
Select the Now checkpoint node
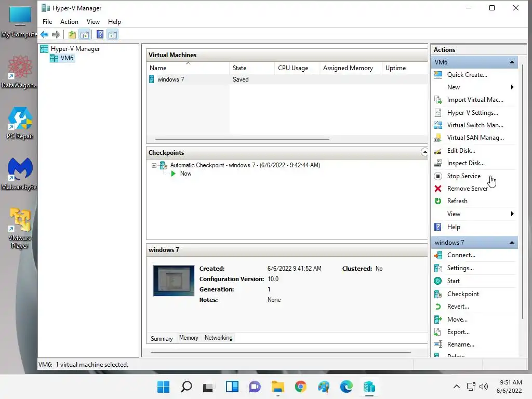185,174
